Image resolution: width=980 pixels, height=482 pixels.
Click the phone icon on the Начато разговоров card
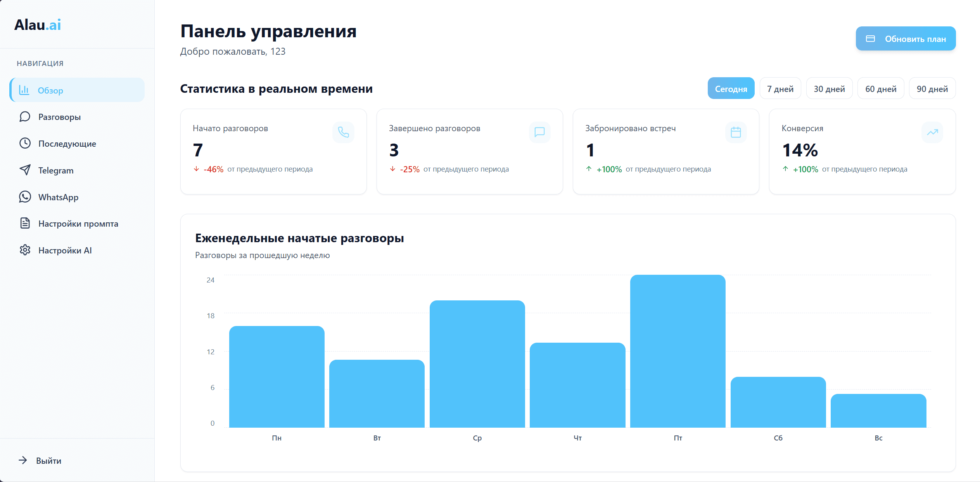[x=343, y=132]
